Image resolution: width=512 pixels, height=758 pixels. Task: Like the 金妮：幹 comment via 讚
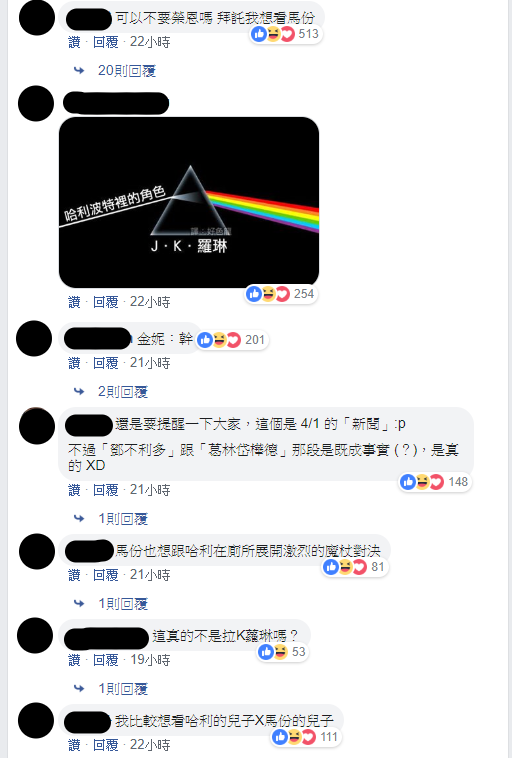point(74,363)
